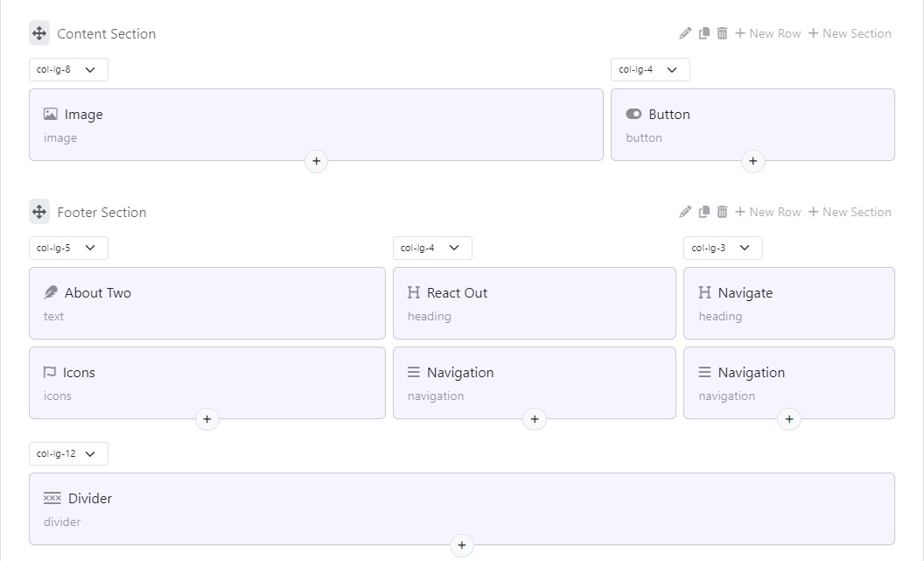Open the col-lg-5 column width dropdown
Screen dimensions: 924x561
point(68,248)
